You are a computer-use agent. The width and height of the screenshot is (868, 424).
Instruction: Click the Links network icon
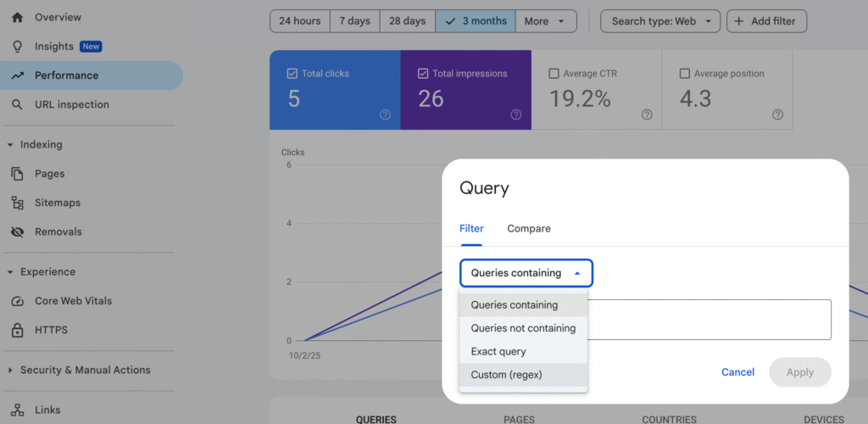click(x=18, y=410)
